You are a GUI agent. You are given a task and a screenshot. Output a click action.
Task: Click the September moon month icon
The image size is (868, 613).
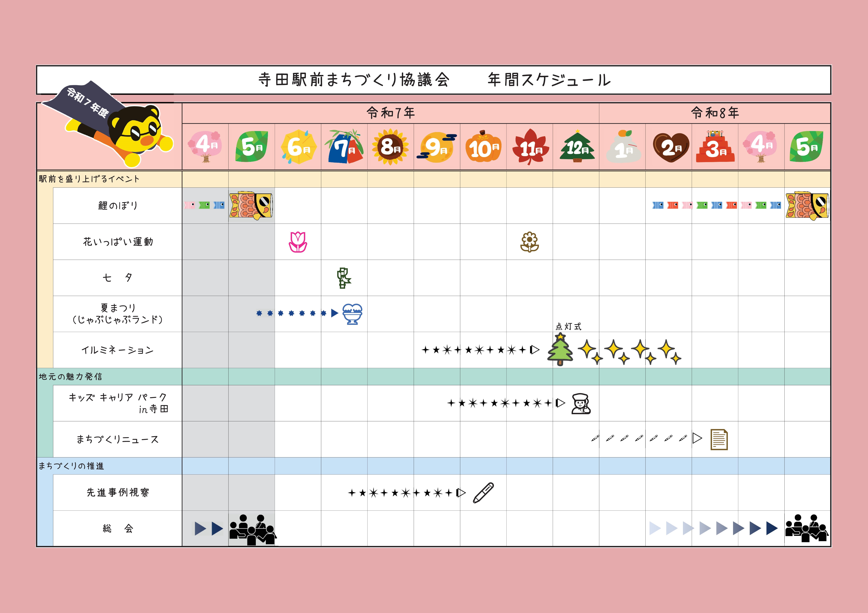[437, 147]
